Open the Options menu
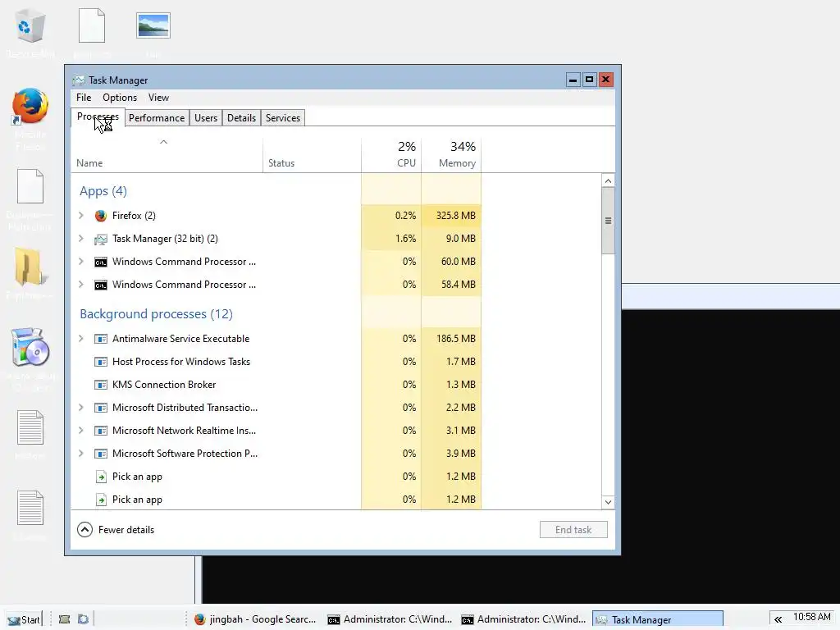This screenshot has height=630, width=840. pyautogui.click(x=120, y=98)
